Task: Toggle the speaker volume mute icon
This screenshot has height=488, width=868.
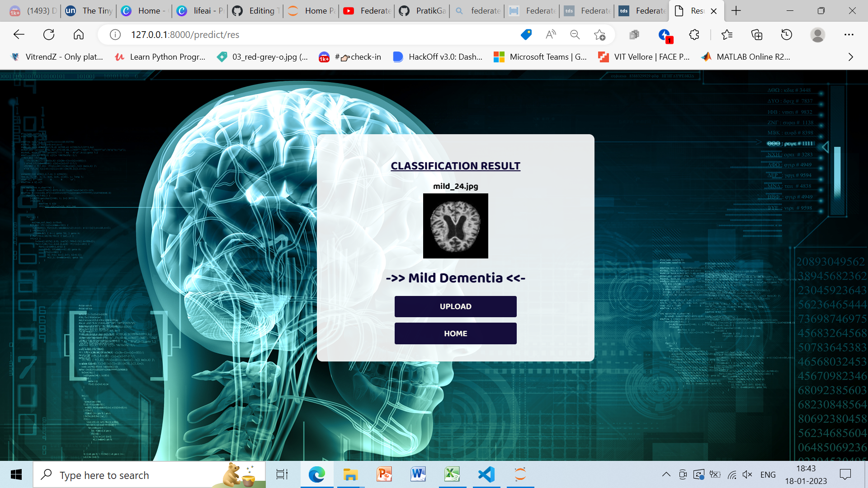Action: coord(747,474)
